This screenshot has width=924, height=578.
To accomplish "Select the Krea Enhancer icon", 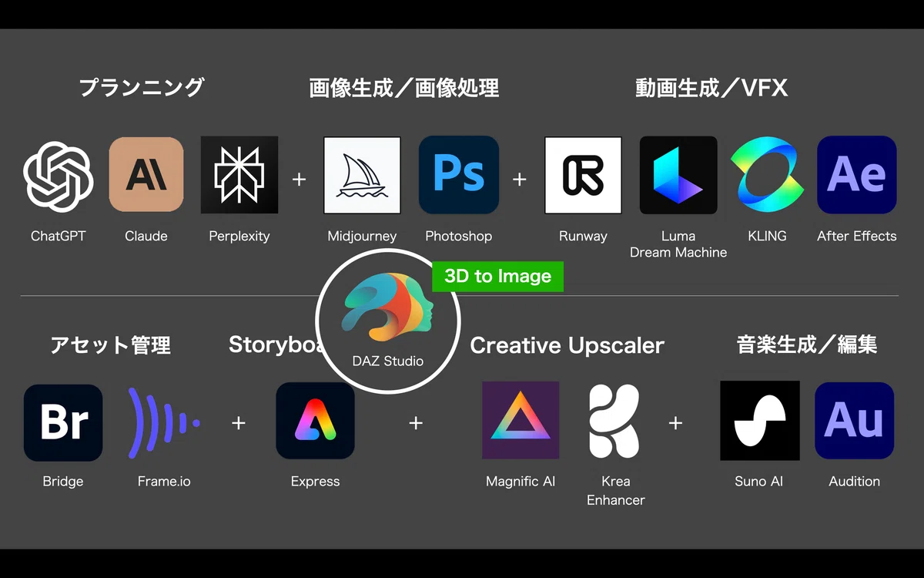I will tap(614, 421).
